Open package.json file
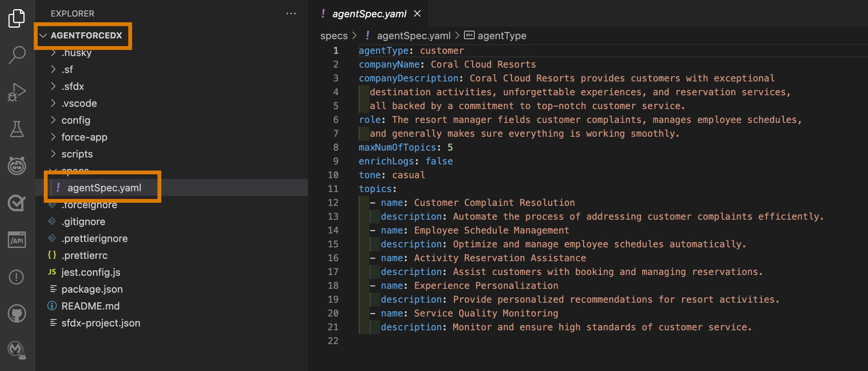The width and height of the screenshot is (868, 371). 171,289
